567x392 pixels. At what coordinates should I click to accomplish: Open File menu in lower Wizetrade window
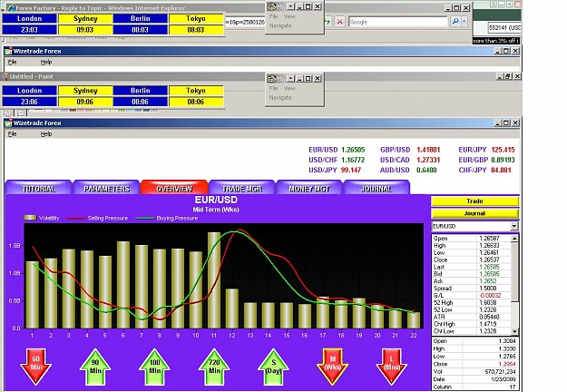click(13, 134)
